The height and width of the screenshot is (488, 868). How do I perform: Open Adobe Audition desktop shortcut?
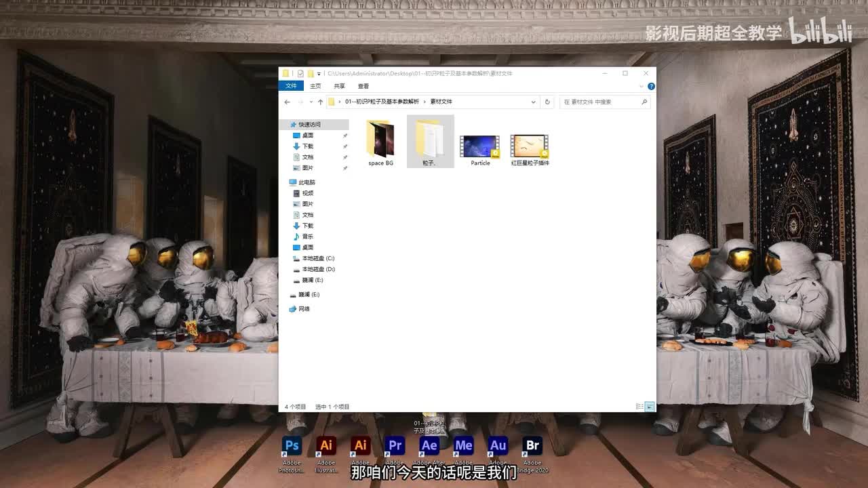(498, 446)
